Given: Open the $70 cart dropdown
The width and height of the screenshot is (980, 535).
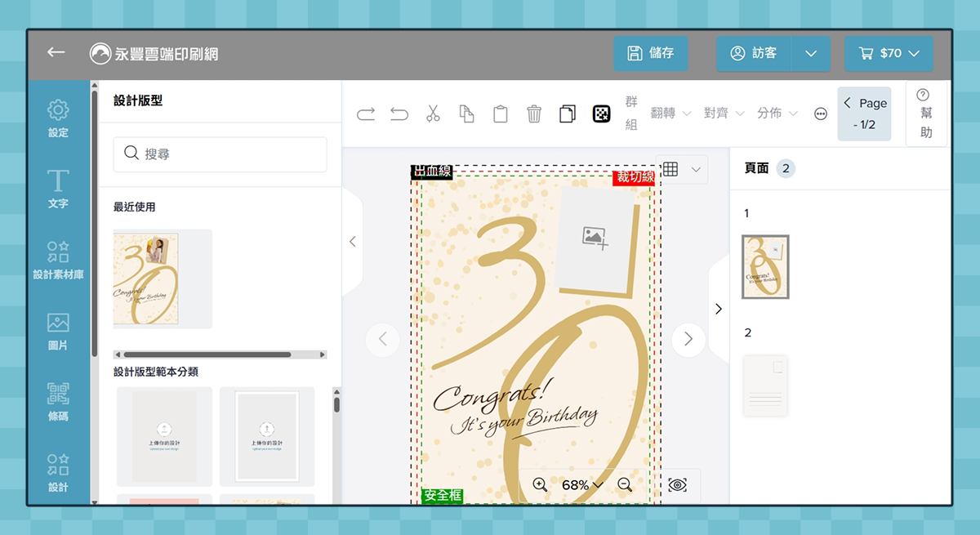Looking at the screenshot, I should (889, 53).
